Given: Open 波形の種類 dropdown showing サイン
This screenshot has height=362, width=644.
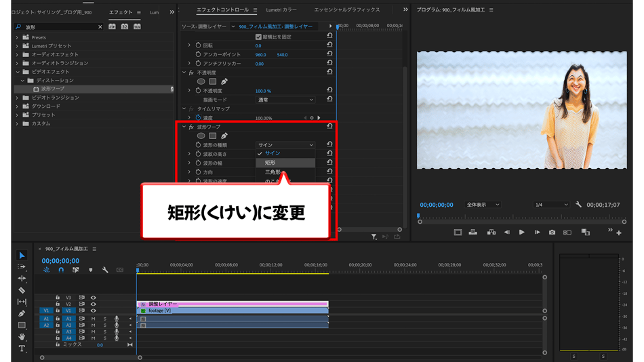Looking at the screenshot, I should click(x=285, y=145).
